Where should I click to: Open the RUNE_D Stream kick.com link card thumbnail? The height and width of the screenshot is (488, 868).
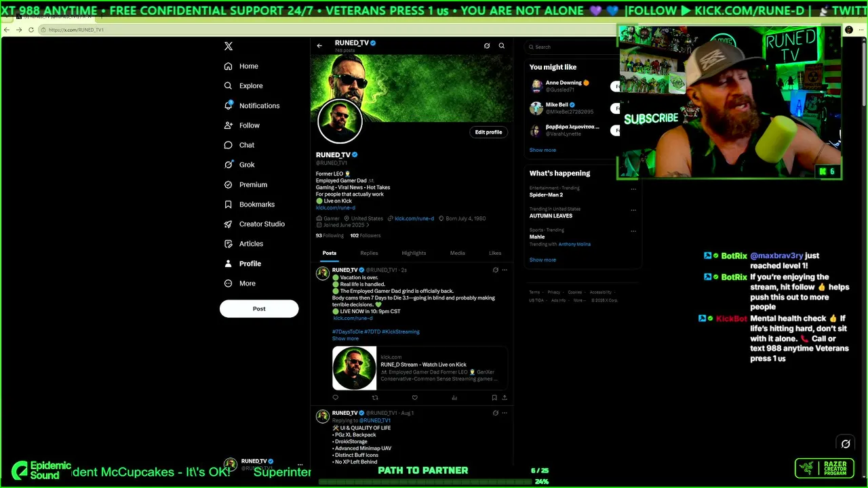click(x=354, y=368)
